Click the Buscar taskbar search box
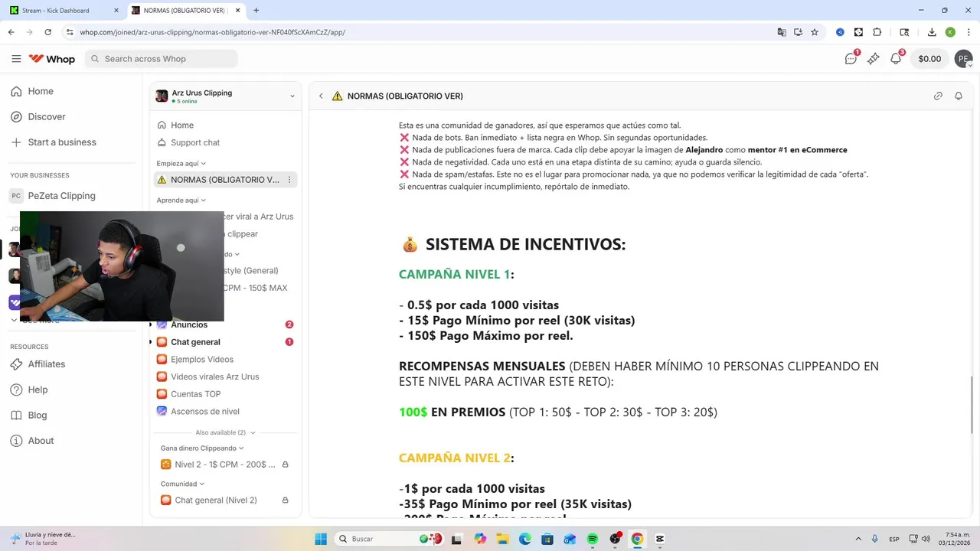Image resolution: width=980 pixels, height=551 pixels. tap(390, 539)
